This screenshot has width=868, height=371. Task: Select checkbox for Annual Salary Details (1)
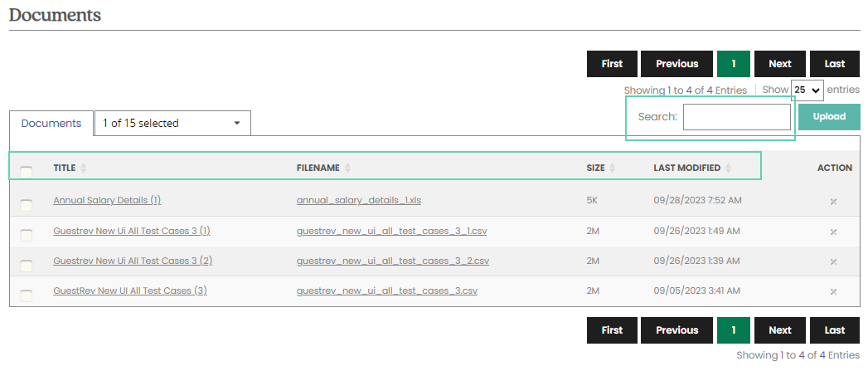(26, 205)
